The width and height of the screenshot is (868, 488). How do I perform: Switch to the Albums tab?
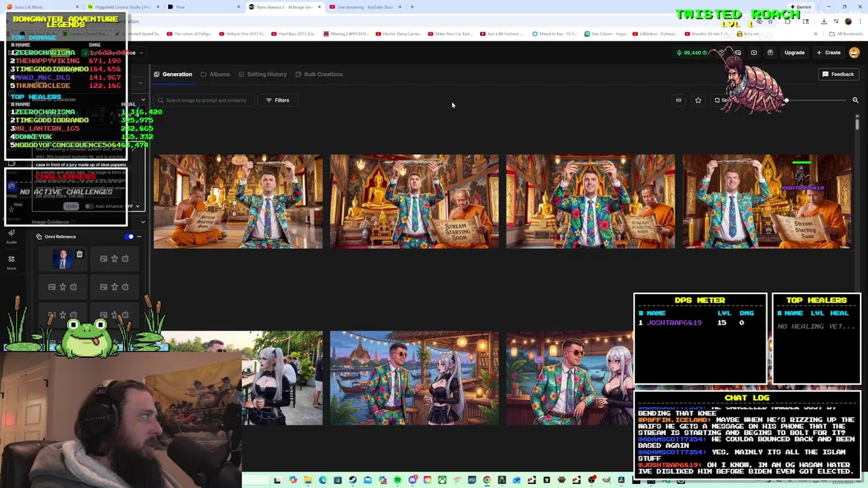pos(215,74)
